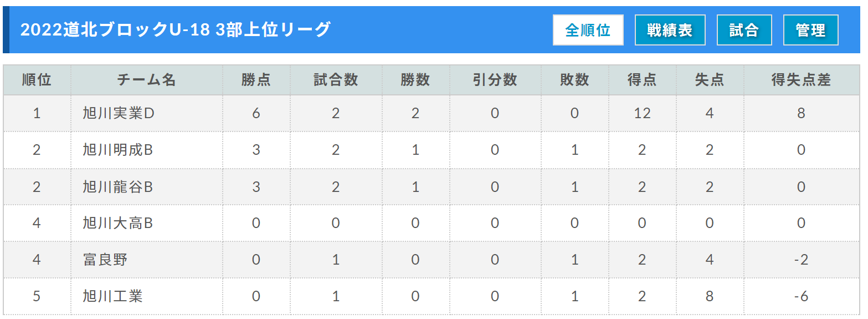Choose the 富良野 team row
868x319 pixels.
coord(105,260)
